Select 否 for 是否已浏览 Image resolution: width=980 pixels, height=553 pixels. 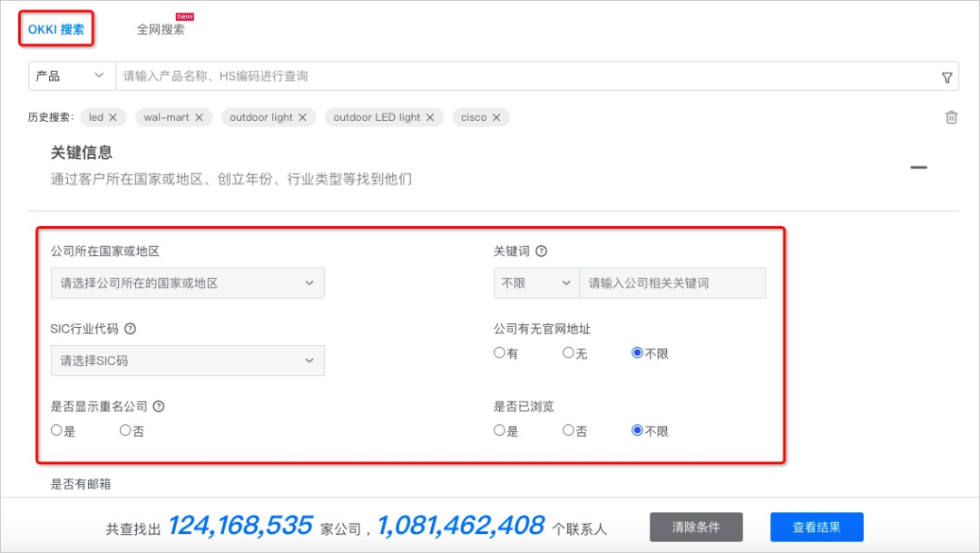pos(569,430)
